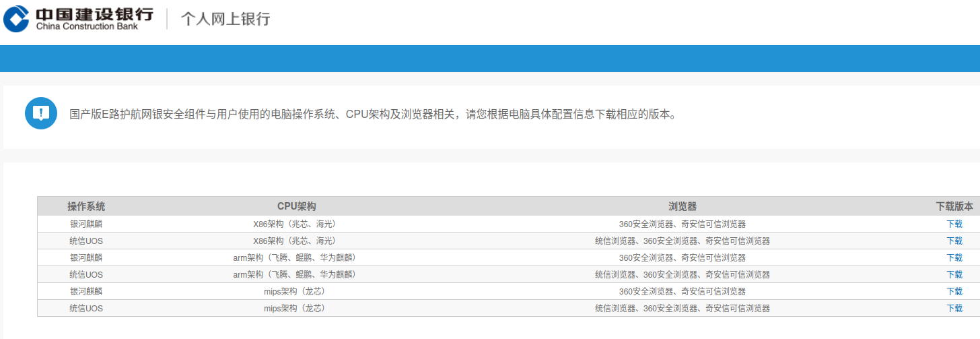
Task: Select 统信UOS cell in the X86架构 row
Action: [x=86, y=241]
